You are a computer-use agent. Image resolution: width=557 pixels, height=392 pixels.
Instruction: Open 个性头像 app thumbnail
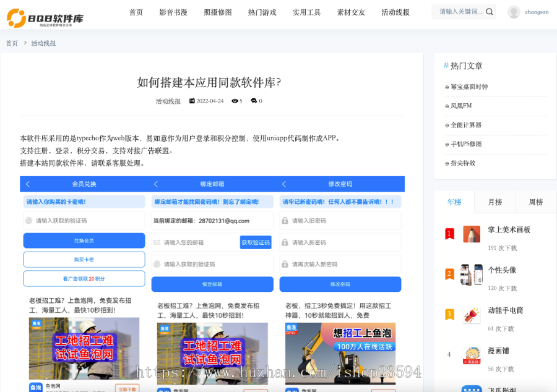coord(472,275)
